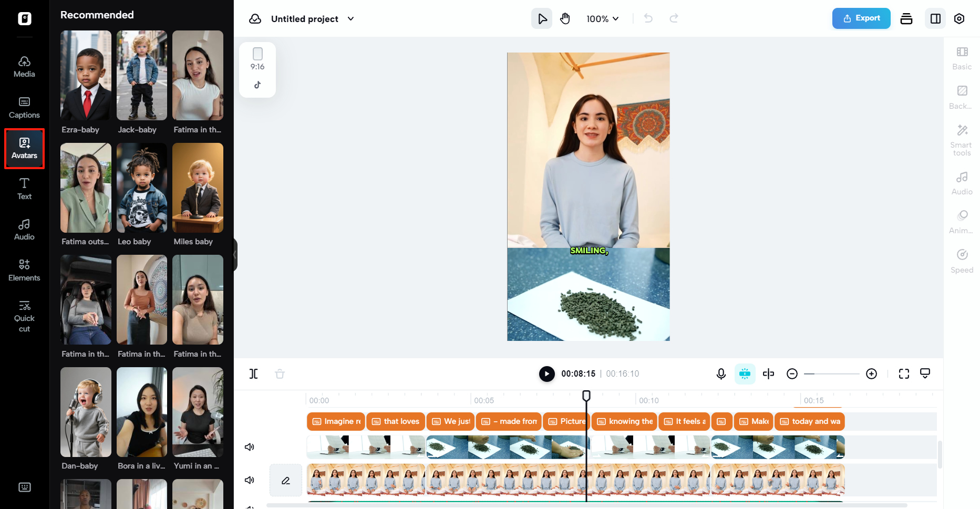Mute the b-roll video track

(250, 447)
